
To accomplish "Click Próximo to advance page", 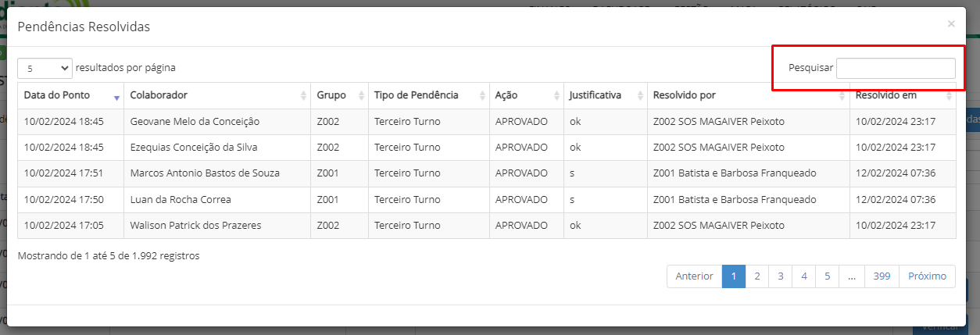I will (x=927, y=276).
